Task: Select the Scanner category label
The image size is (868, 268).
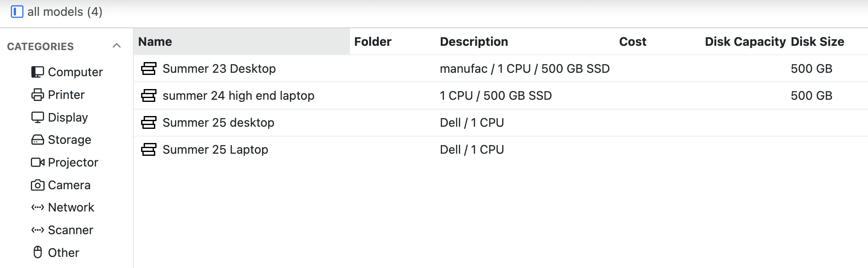Action: coord(70,230)
